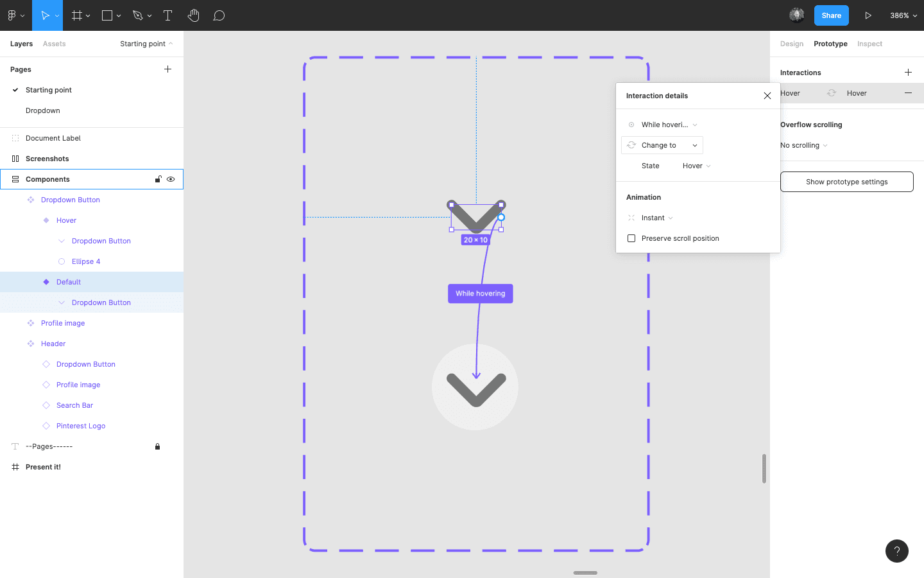Toggle lock on Components layer
Viewport: 924px width, 578px height.
(158, 179)
